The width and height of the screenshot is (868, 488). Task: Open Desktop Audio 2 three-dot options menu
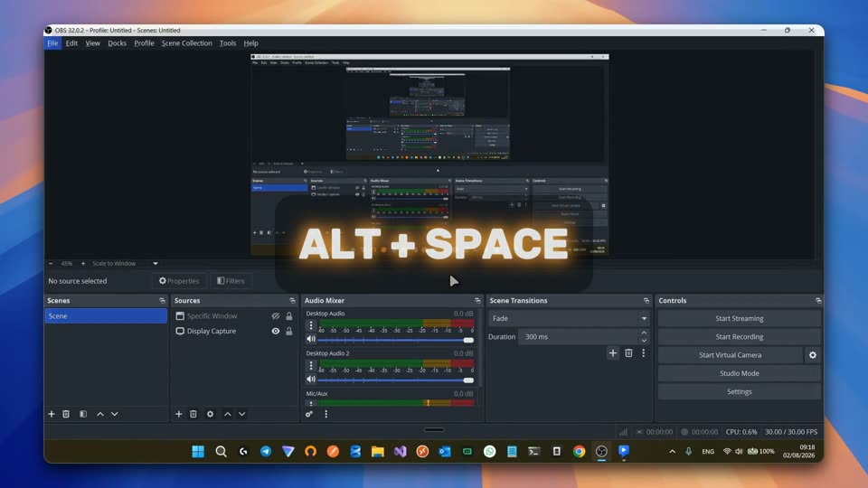(x=311, y=365)
